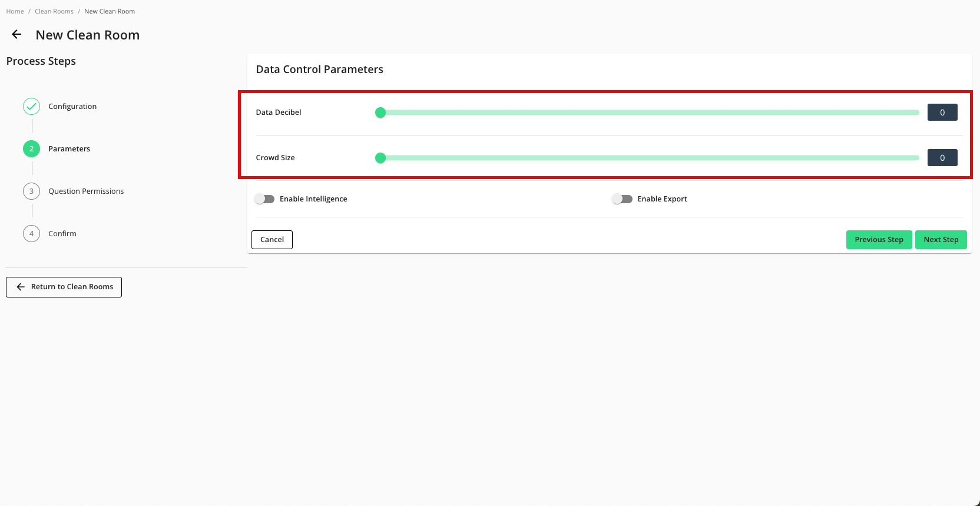The height and width of the screenshot is (506, 980).
Task: Toggle the Enable Export switch
Action: click(622, 199)
